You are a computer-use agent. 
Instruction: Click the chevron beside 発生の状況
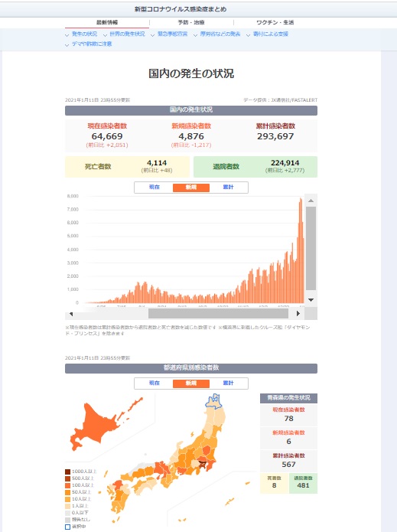click(x=67, y=35)
